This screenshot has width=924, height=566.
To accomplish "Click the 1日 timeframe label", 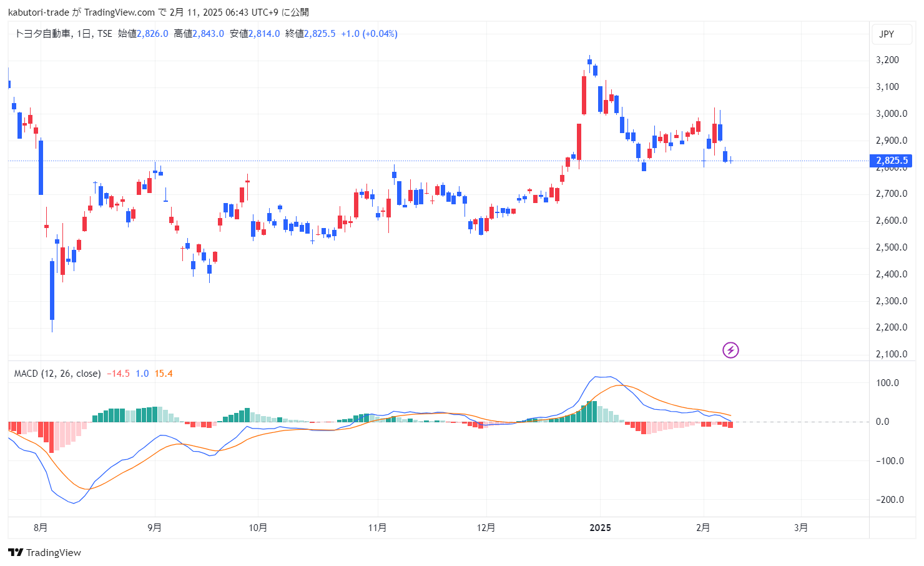I will 84,34.
